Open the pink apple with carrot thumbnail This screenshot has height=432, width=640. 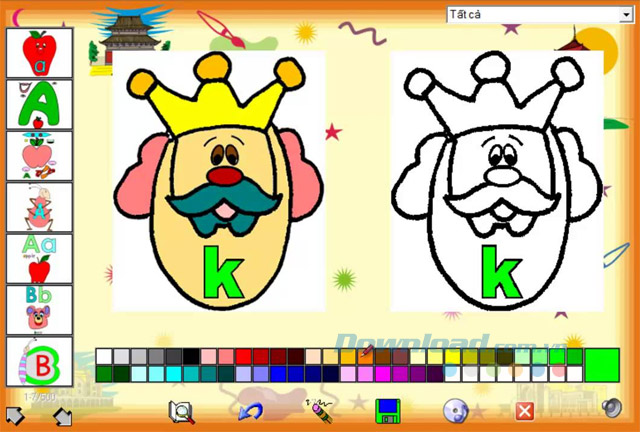point(40,156)
